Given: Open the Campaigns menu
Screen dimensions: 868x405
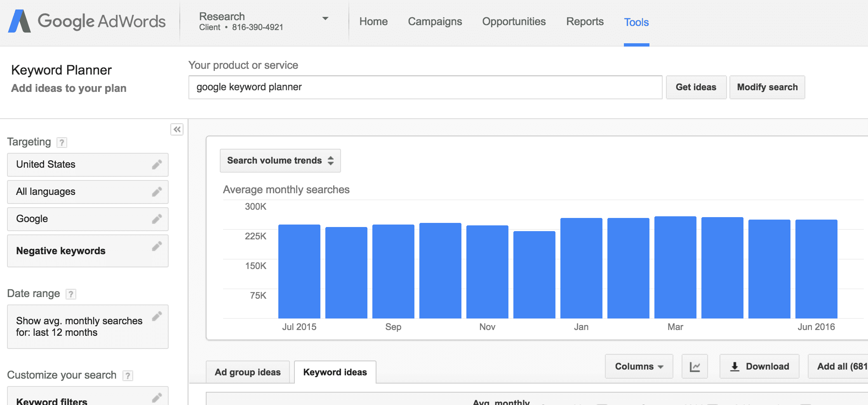Looking at the screenshot, I should pyautogui.click(x=435, y=22).
